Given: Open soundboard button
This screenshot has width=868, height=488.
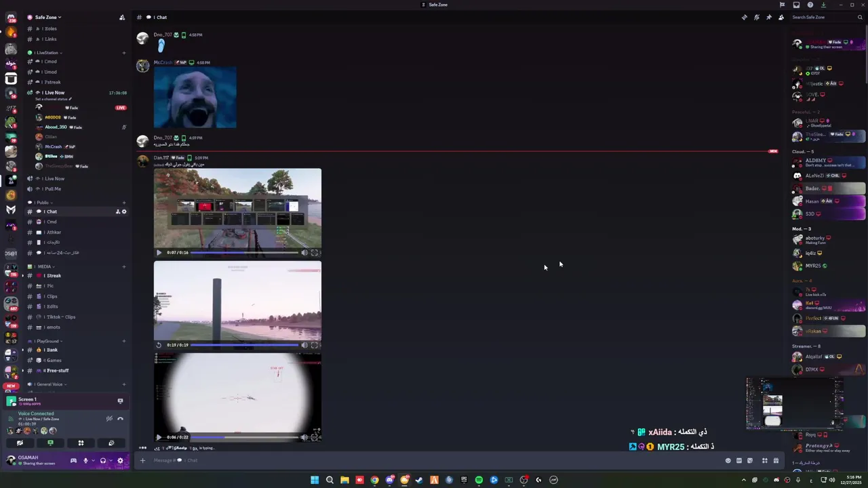Looking at the screenshot, I should click(x=111, y=443).
